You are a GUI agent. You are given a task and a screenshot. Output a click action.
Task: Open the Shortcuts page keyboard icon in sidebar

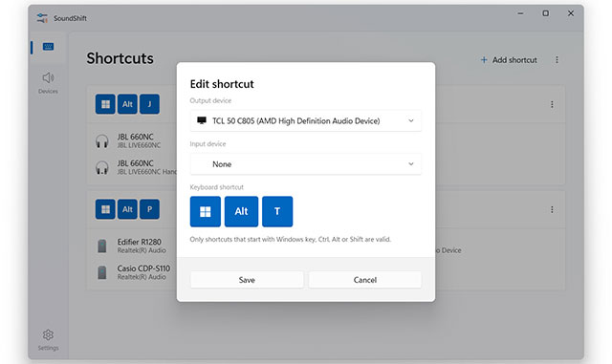[x=48, y=47]
